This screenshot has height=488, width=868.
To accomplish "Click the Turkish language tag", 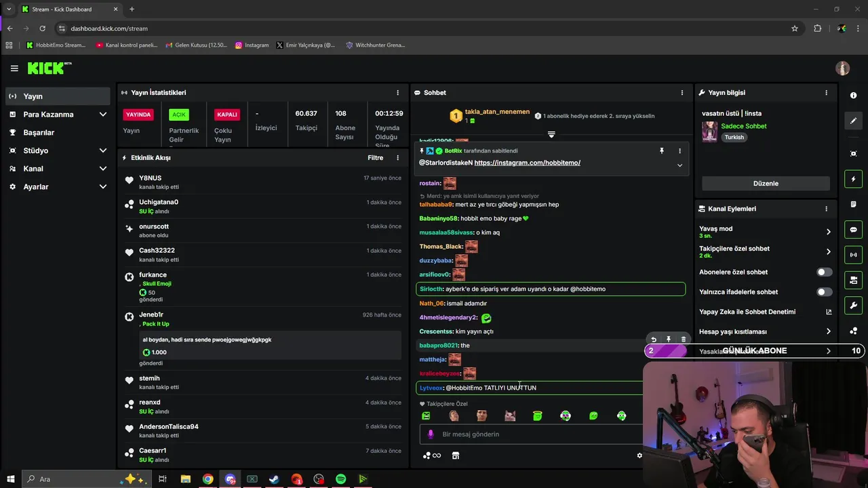I will (734, 137).
